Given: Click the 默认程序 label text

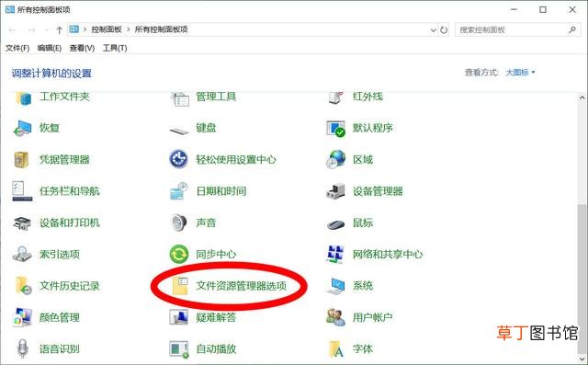Looking at the screenshot, I should click(373, 128).
